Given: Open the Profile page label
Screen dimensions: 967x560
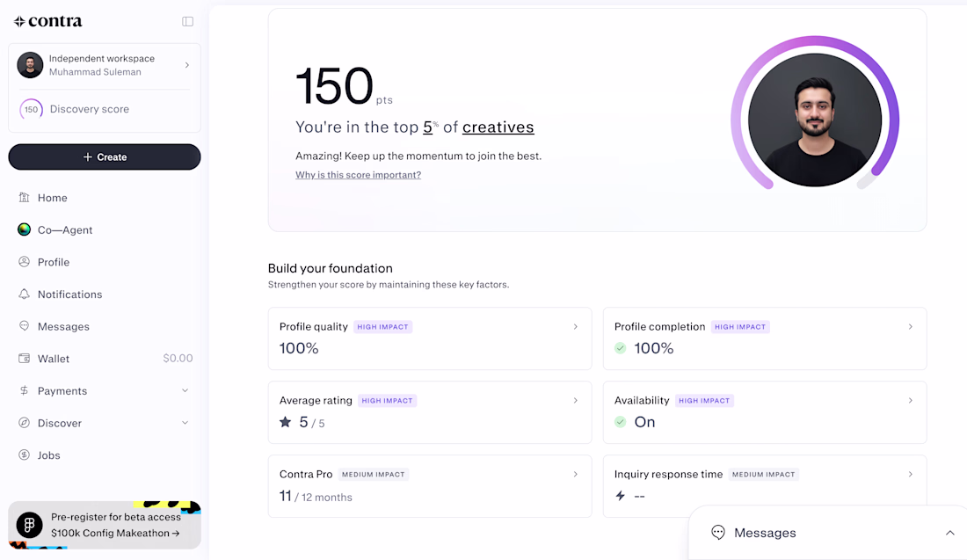Looking at the screenshot, I should tap(54, 262).
